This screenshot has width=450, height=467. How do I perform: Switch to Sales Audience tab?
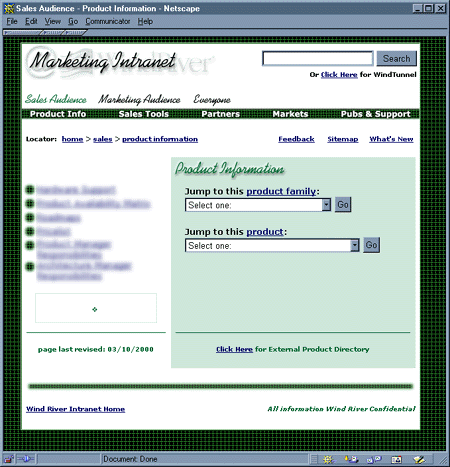[x=56, y=99]
